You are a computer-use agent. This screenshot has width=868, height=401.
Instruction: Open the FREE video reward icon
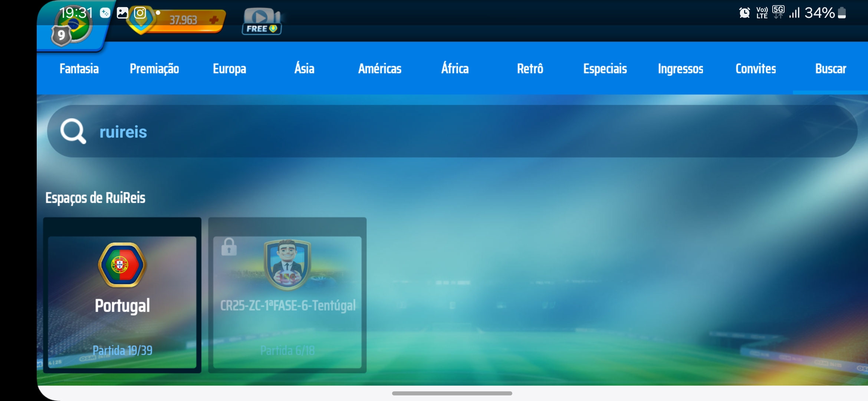click(262, 21)
